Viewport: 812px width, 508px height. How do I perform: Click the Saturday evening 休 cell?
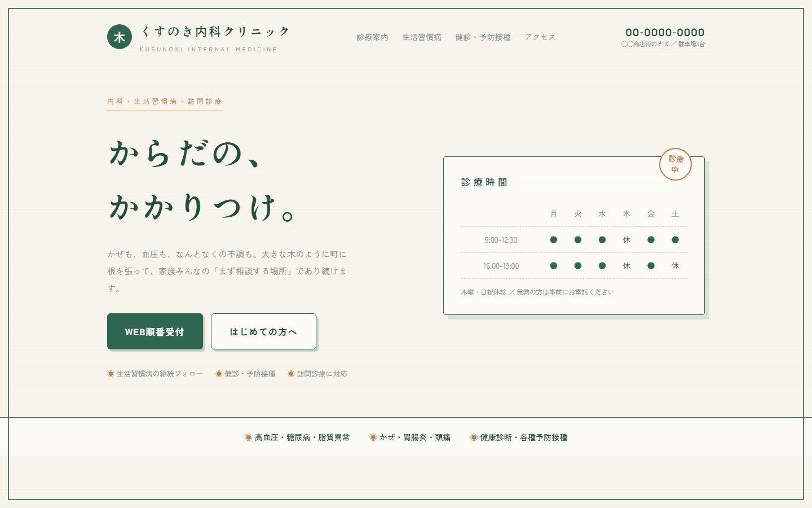675,266
